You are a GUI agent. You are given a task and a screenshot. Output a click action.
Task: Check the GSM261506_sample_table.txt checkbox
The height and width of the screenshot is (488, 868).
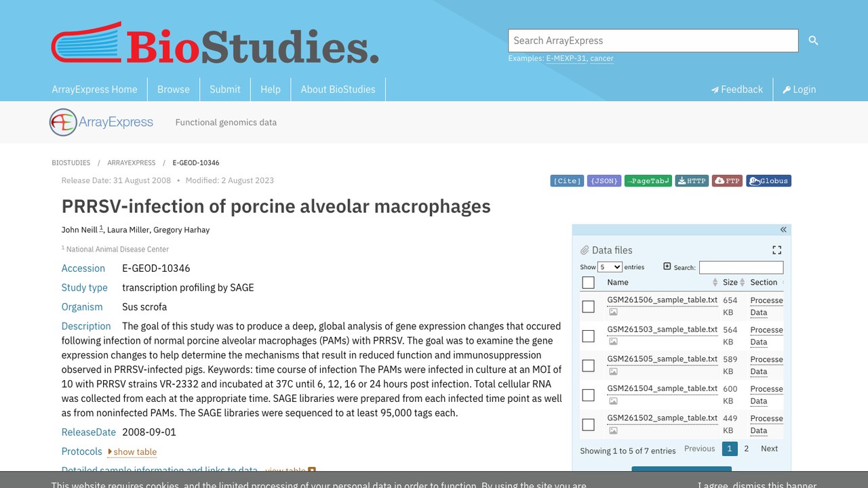[x=588, y=306]
